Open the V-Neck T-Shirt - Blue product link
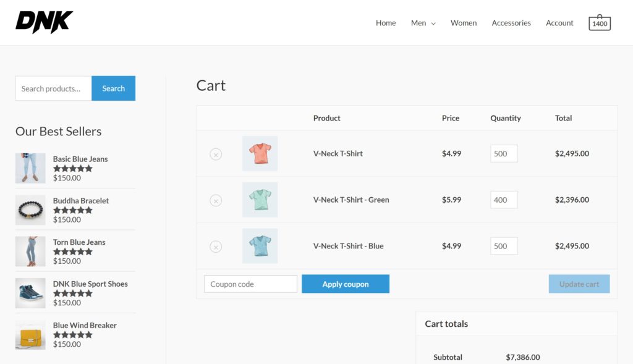 [349, 246]
